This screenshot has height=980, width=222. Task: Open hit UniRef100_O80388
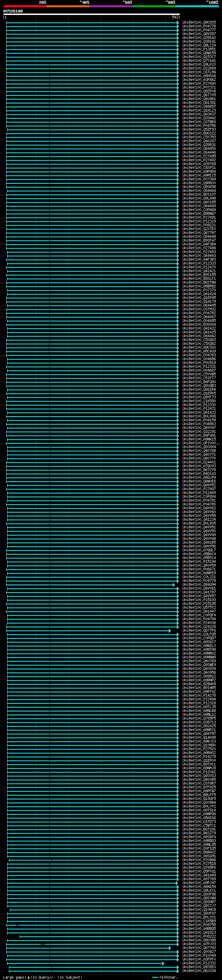[x=199, y=940]
